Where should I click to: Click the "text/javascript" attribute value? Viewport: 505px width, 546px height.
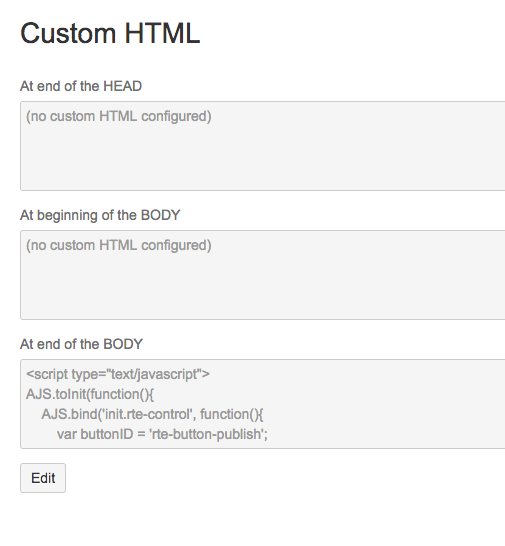(155, 374)
